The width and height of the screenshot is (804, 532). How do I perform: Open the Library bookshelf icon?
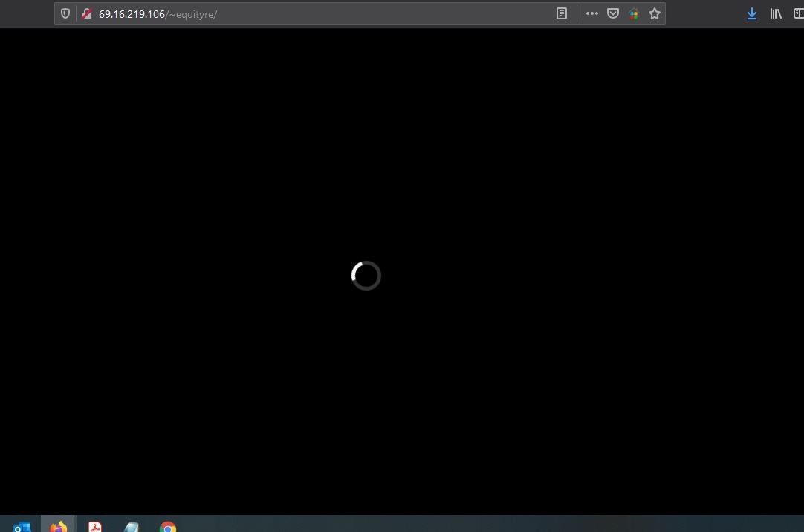tap(776, 14)
